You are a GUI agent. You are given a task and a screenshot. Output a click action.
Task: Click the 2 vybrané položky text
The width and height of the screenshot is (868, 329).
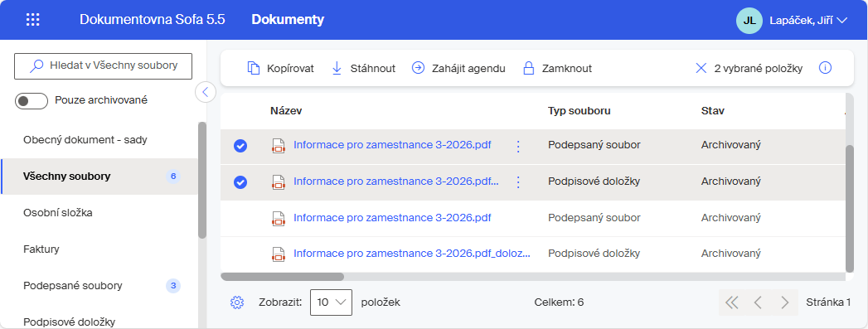759,69
